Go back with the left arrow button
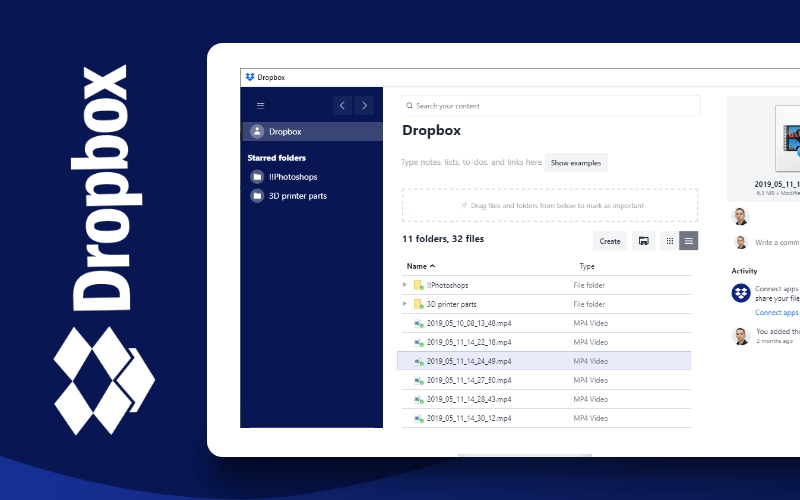 click(x=342, y=106)
